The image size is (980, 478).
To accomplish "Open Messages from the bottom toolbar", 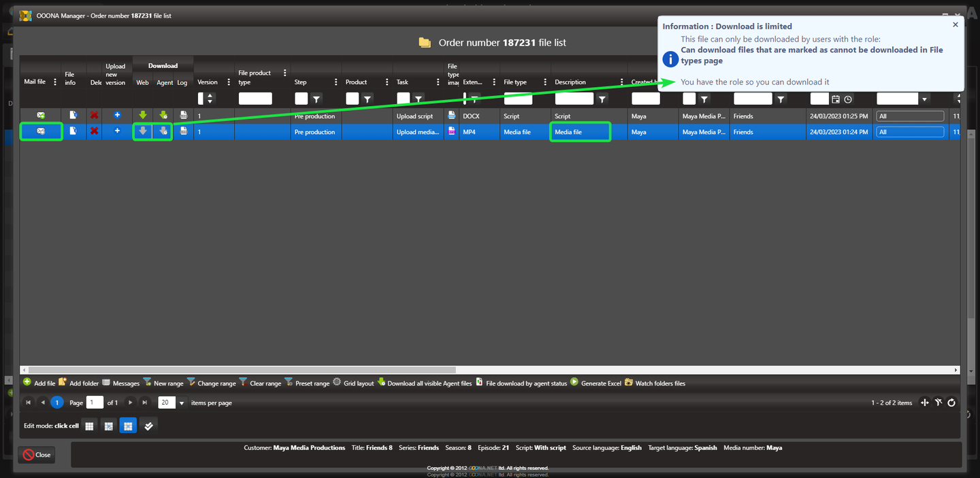I will point(106,382).
